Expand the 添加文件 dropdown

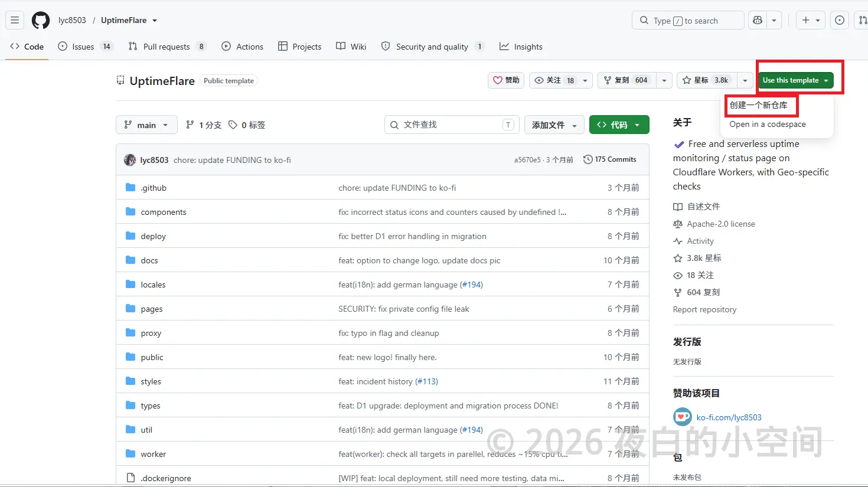click(x=554, y=125)
